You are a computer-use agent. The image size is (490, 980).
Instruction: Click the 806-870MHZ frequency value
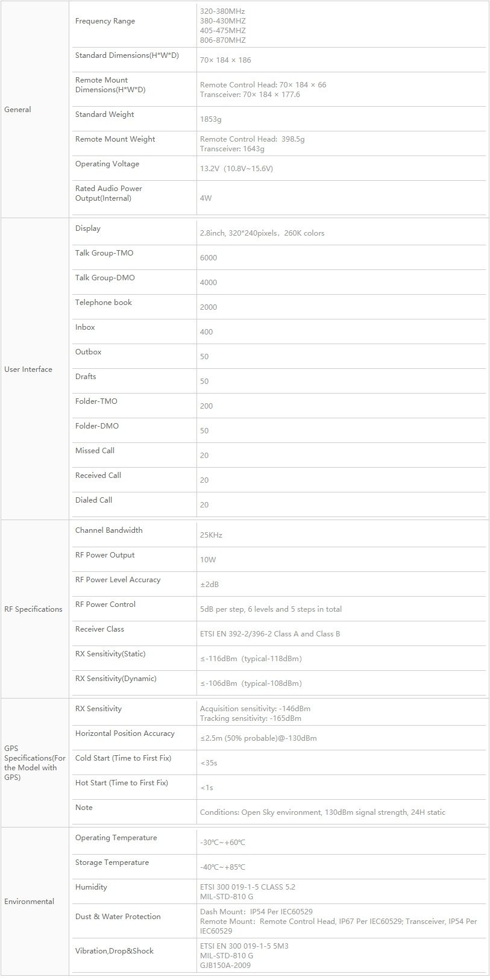[222, 40]
